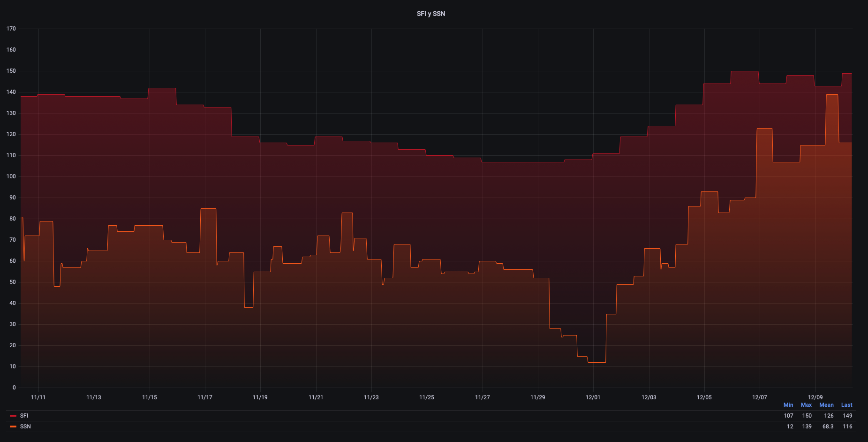Click the 12/09 x-axis date label
868x442 pixels.
point(815,397)
